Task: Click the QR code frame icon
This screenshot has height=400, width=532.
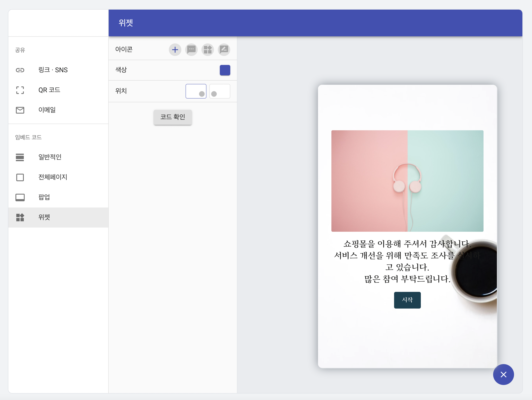Action: [x=20, y=90]
